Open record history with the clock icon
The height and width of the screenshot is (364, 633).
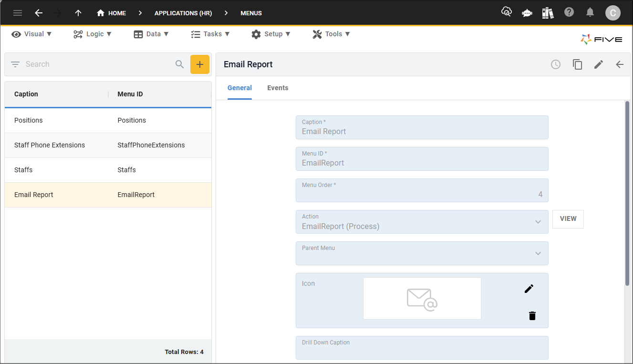(x=556, y=64)
